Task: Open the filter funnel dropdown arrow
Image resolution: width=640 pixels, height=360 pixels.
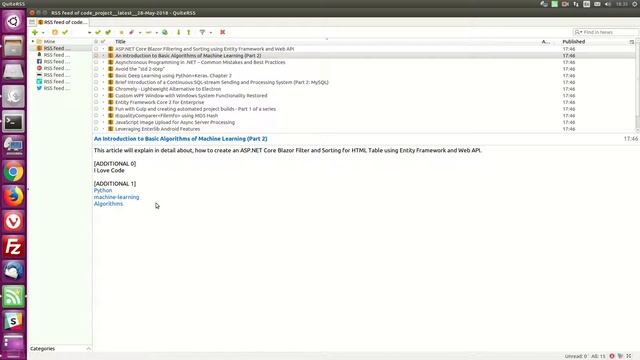Action: coord(211,33)
